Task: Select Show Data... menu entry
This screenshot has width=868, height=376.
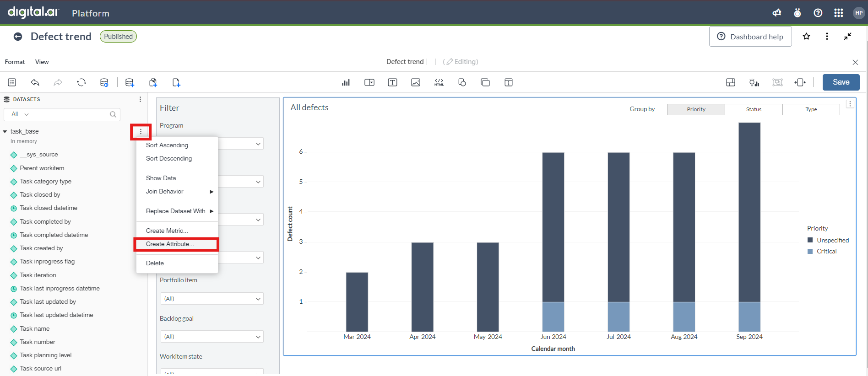Action: tap(177, 178)
